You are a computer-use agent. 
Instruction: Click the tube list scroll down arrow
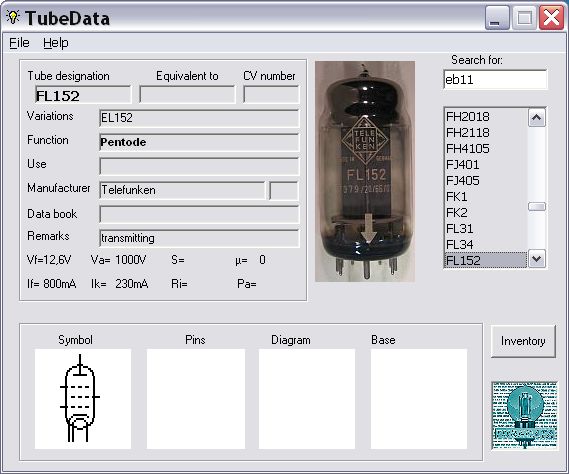[537, 259]
